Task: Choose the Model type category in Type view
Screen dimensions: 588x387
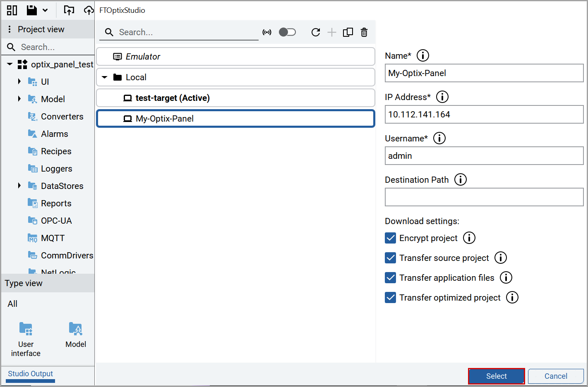Action: (76, 335)
